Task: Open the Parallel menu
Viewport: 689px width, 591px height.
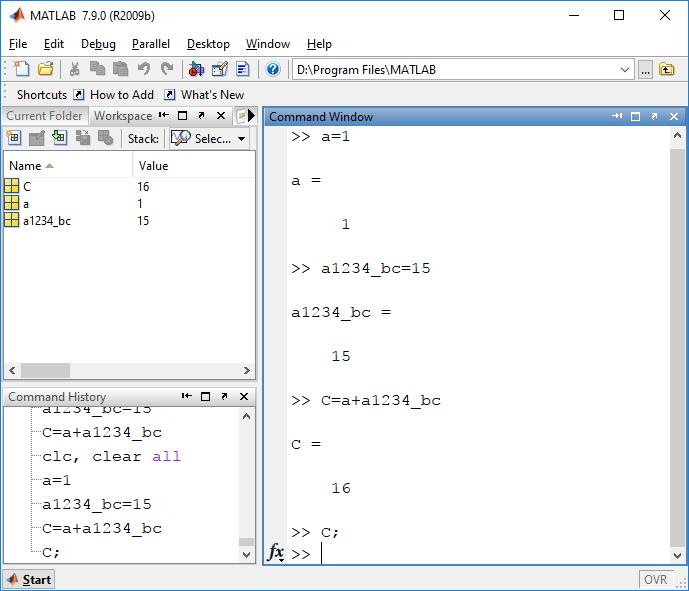Action: coord(151,44)
